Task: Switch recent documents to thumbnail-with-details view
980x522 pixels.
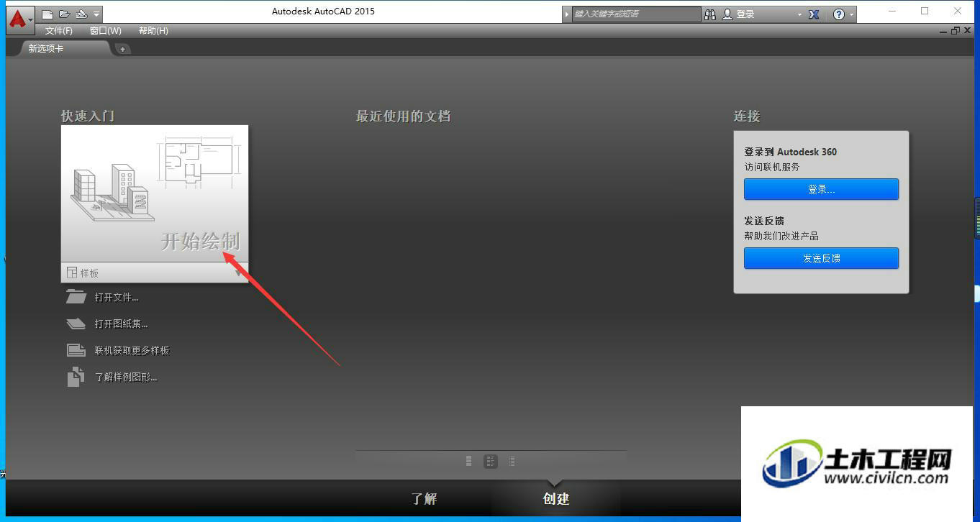Action: 491,462
